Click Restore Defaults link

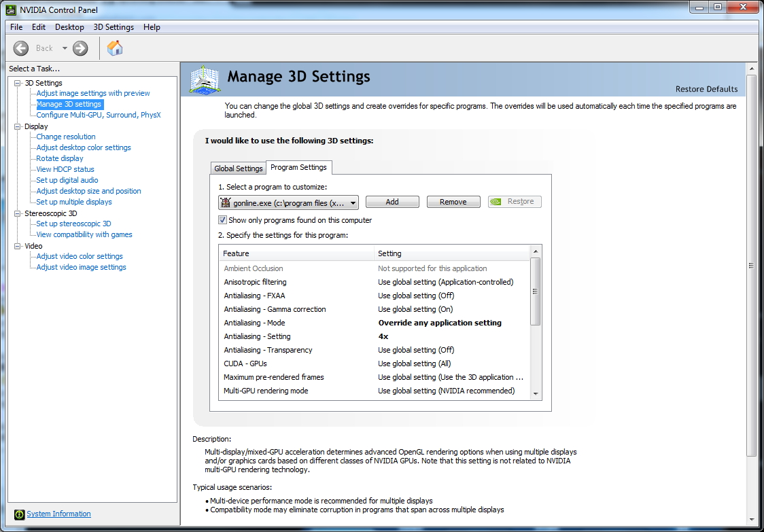click(x=706, y=89)
